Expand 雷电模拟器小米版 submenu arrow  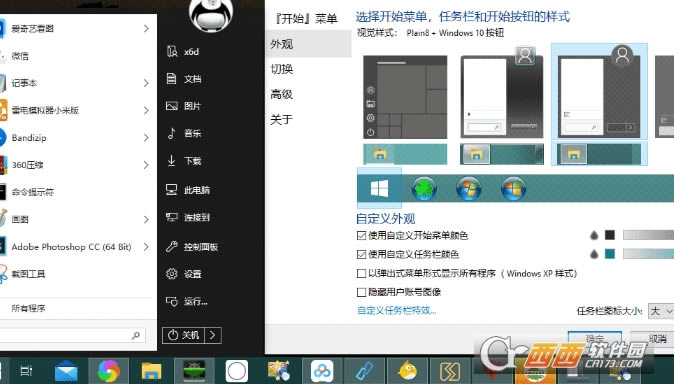click(x=146, y=110)
